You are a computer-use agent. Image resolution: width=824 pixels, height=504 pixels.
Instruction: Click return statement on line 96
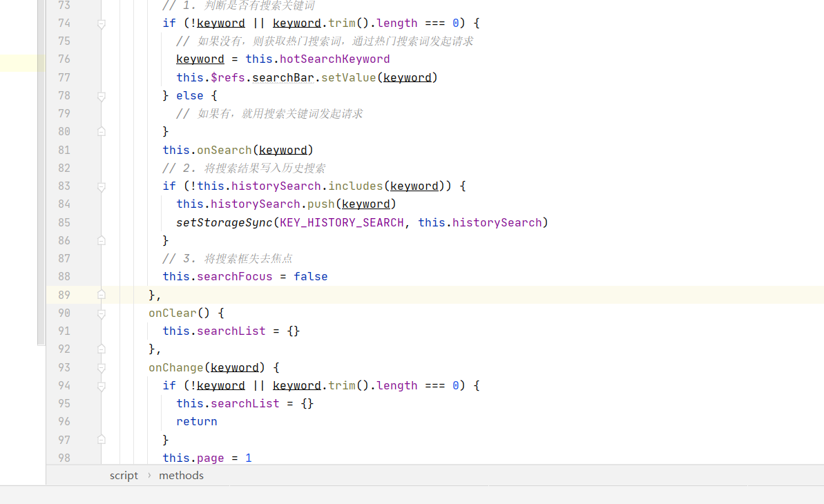[197, 421]
